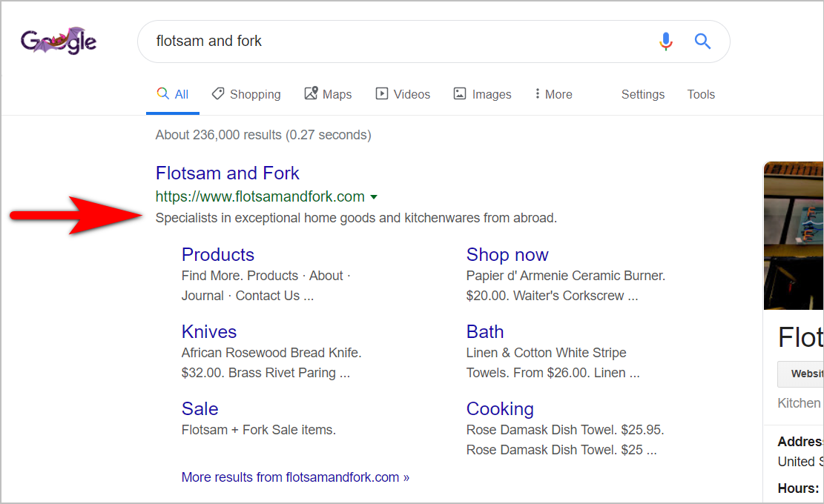The height and width of the screenshot is (504, 824).
Task: Expand the Tools options
Action: (701, 94)
